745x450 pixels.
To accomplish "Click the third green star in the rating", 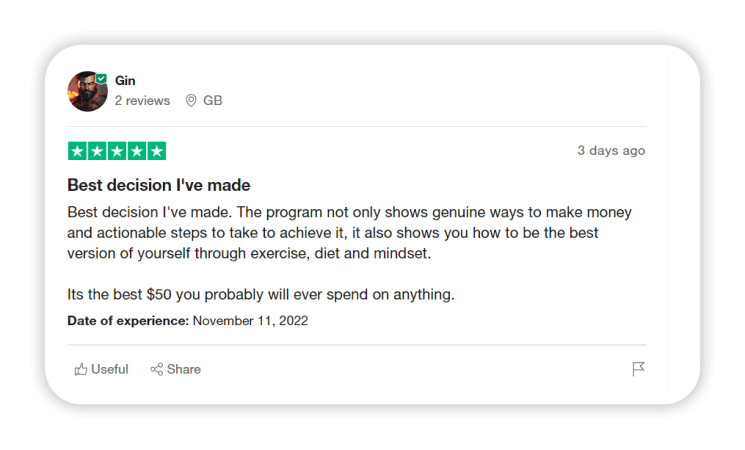I will [117, 151].
